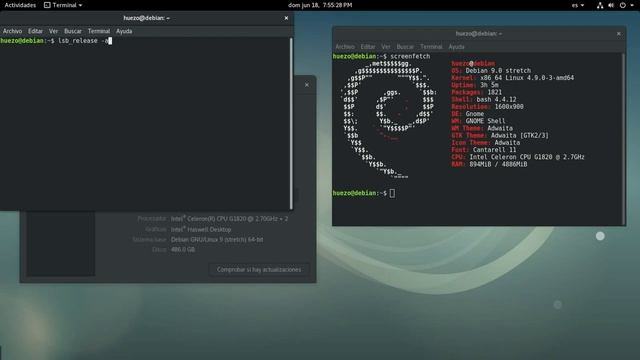
Task: Open Editar menu in left terminal
Action: 35,31
